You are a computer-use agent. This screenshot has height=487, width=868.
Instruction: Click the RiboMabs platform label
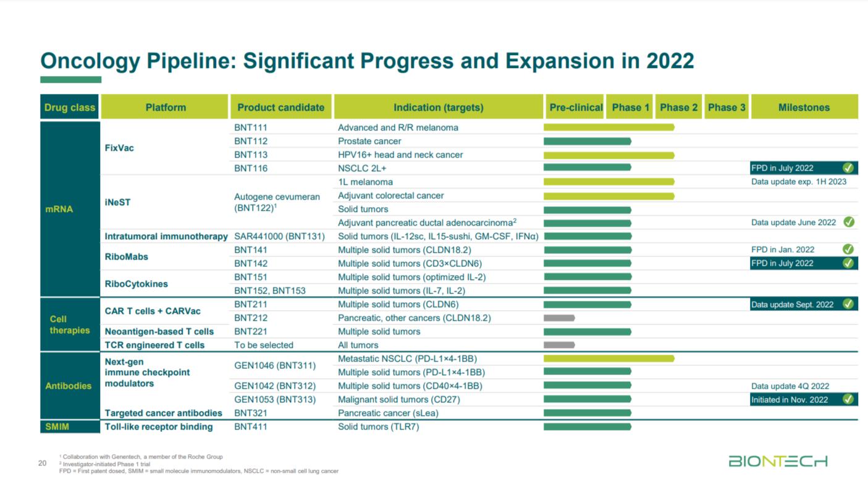126,256
